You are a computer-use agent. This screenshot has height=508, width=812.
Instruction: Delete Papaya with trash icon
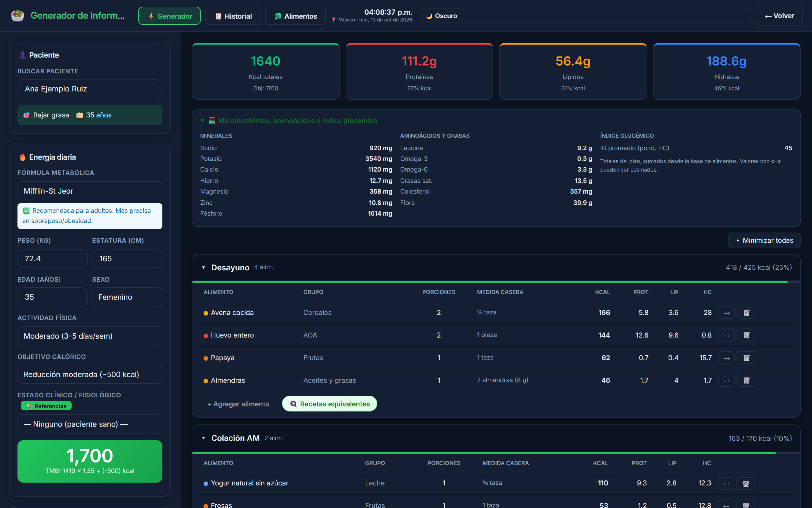(746, 358)
